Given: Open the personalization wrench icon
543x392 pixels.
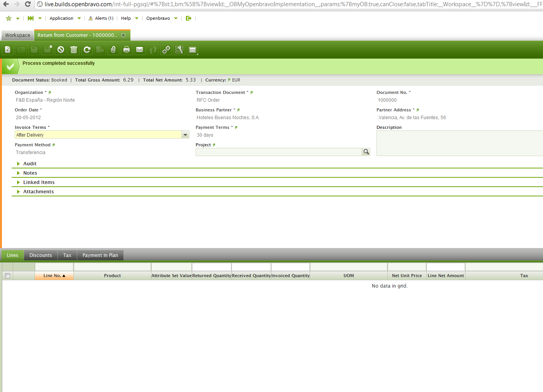Looking at the screenshot, I should click(x=179, y=50).
